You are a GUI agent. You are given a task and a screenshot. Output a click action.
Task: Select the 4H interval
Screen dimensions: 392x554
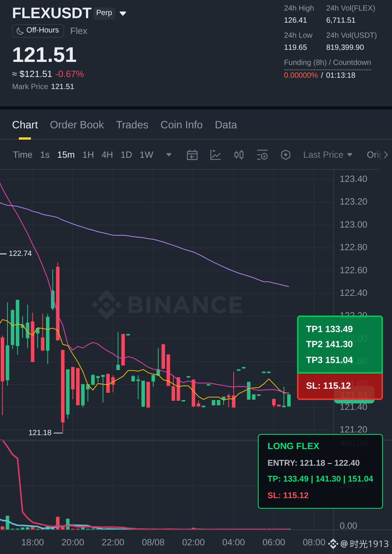pos(107,155)
